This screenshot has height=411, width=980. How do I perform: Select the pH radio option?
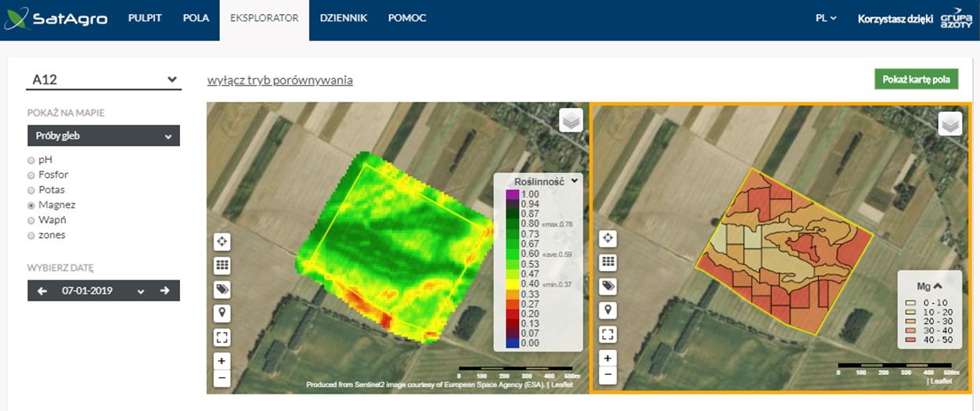(x=32, y=160)
